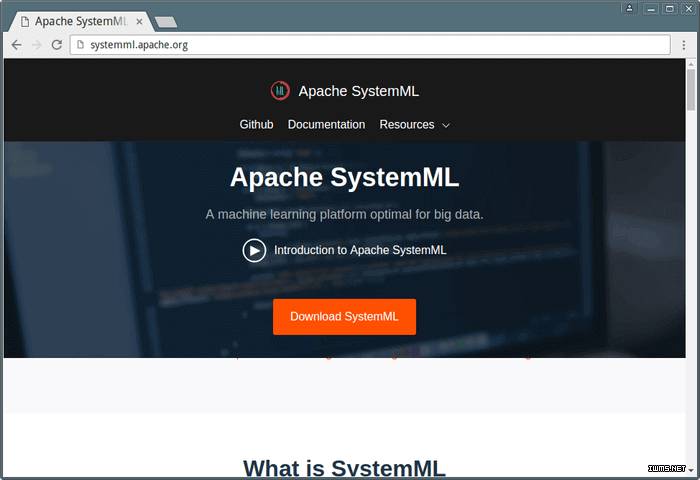Viewport: 700px width, 480px height.
Task: Maximize the browser window
Action: pyautogui.click(x=670, y=8)
